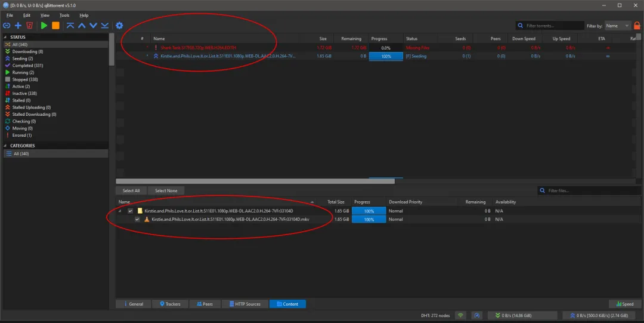Collapse the STATUS section arrow
644x323 pixels.
click(x=5, y=37)
